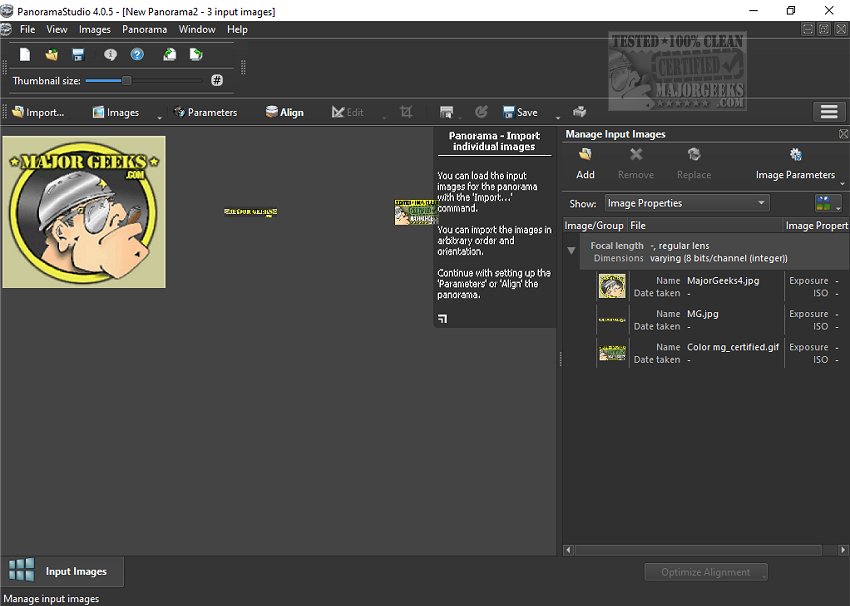Adjust the Thumbnail size slider

pyautogui.click(x=127, y=80)
